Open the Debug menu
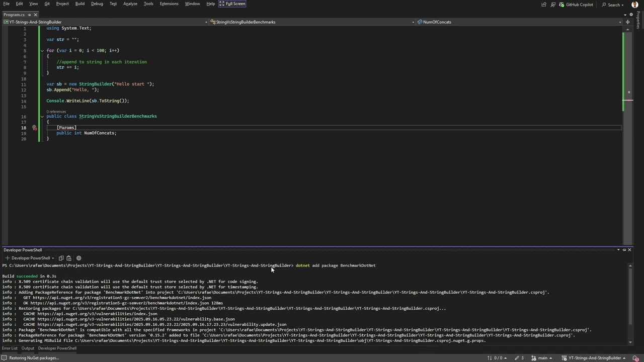644x362 pixels. click(97, 4)
